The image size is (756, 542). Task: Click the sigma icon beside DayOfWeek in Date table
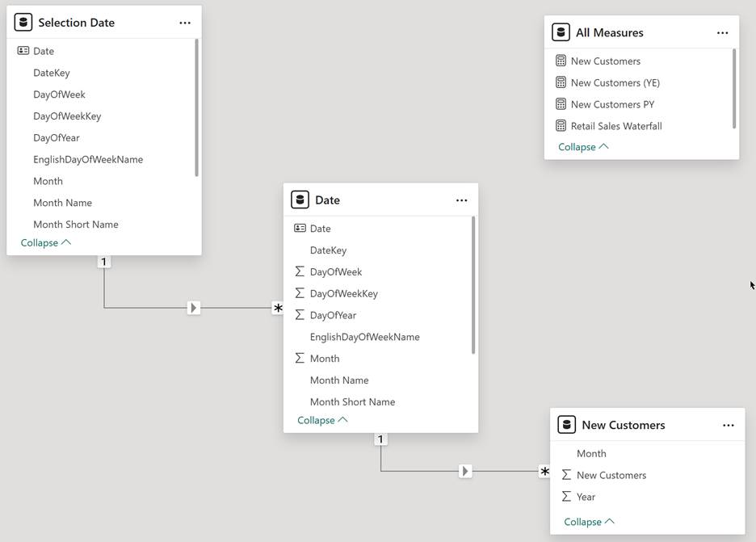tap(300, 272)
